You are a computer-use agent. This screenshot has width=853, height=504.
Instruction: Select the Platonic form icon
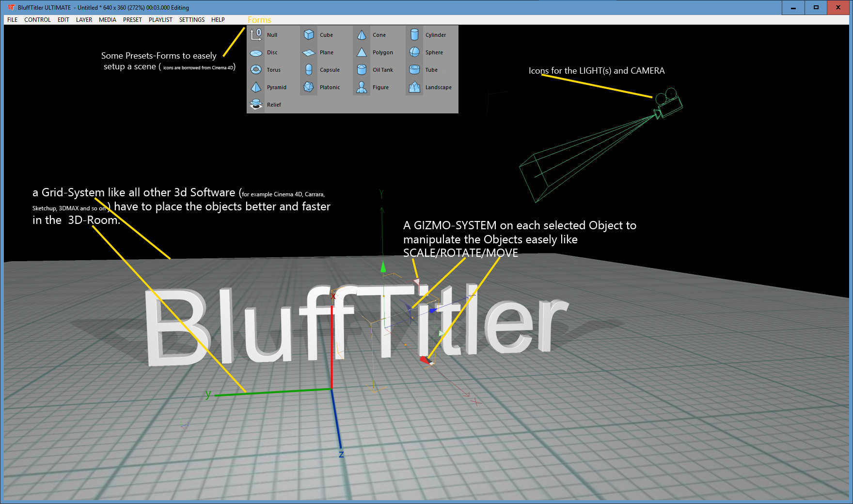tap(309, 87)
